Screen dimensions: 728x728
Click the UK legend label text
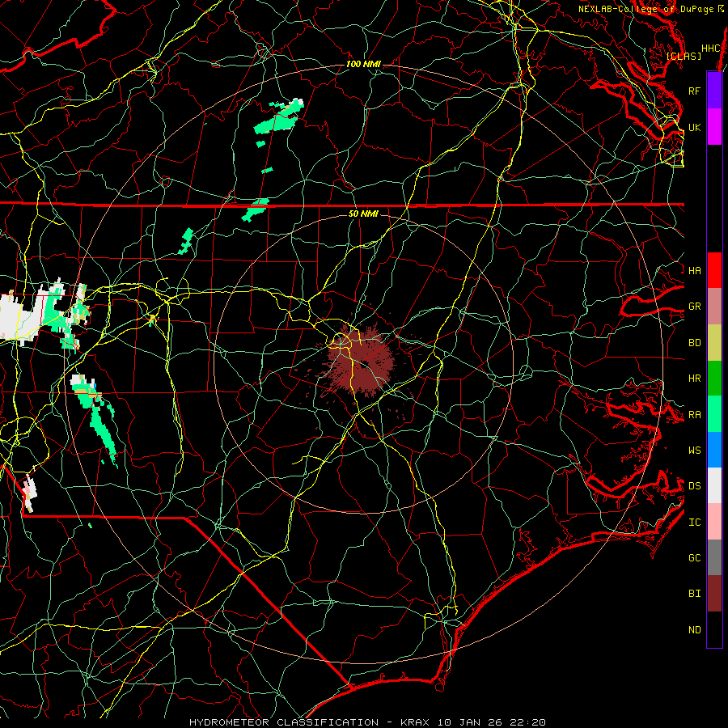click(695, 127)
